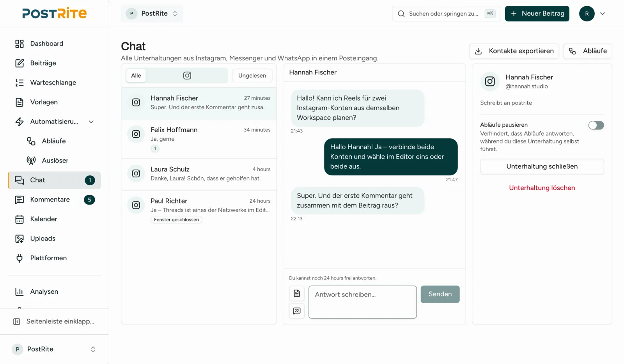Screen dimensions: 624x364
Task: Click the @hannah.studio handle
Action: pos(526,87)
